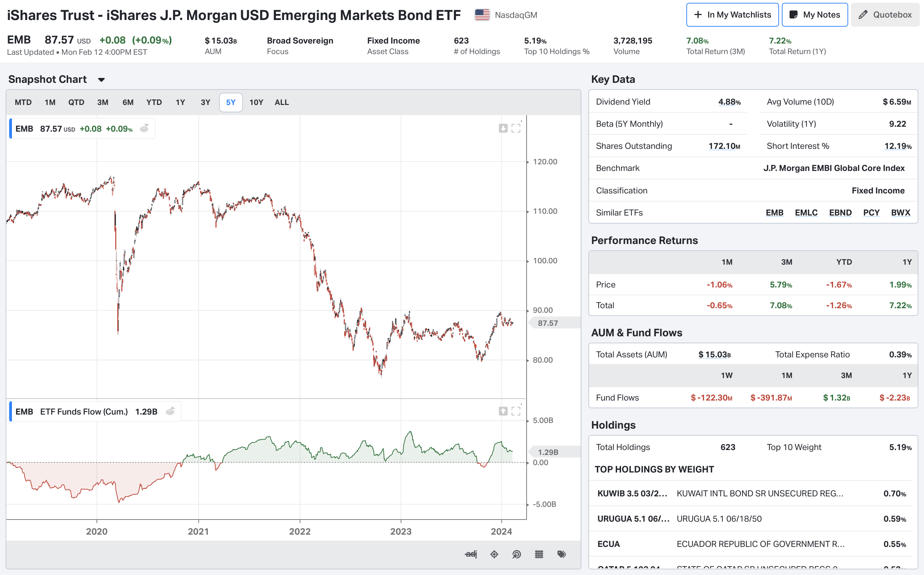
Task: Open similar ETF EMLC link
Action: coord(806,213)
